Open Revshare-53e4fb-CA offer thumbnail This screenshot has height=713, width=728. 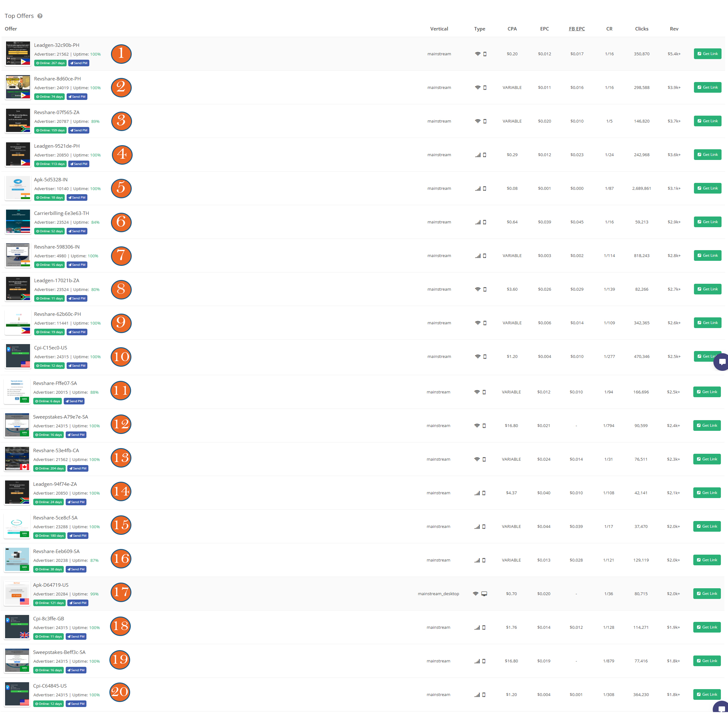[x=17, y=459]
